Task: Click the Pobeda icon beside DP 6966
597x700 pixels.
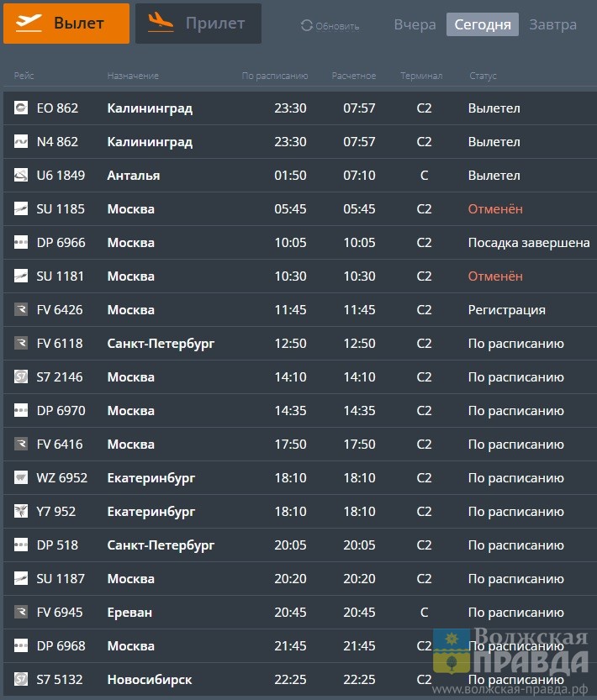Action: 21,243
